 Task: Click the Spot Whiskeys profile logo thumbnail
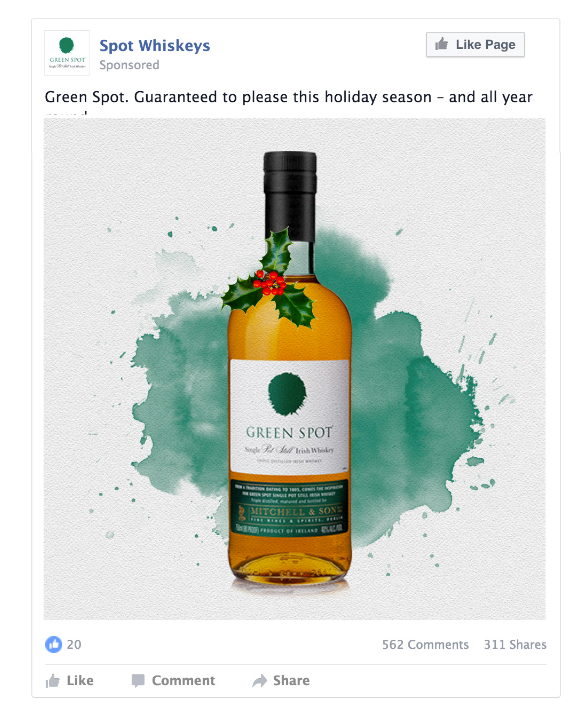pos(67,53)
